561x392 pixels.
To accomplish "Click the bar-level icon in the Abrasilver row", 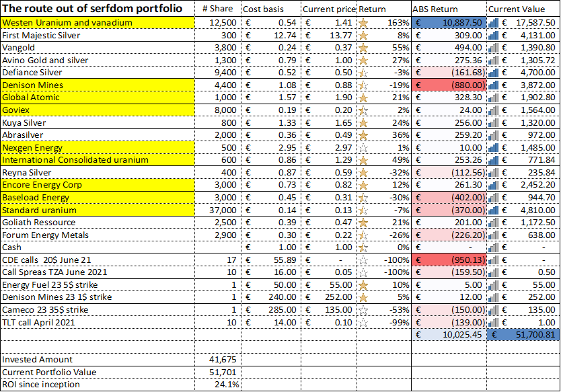I will pos(493,135).
